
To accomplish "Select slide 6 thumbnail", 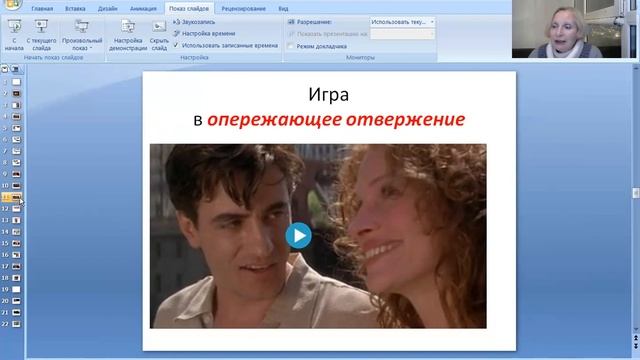I will point(16,140).
